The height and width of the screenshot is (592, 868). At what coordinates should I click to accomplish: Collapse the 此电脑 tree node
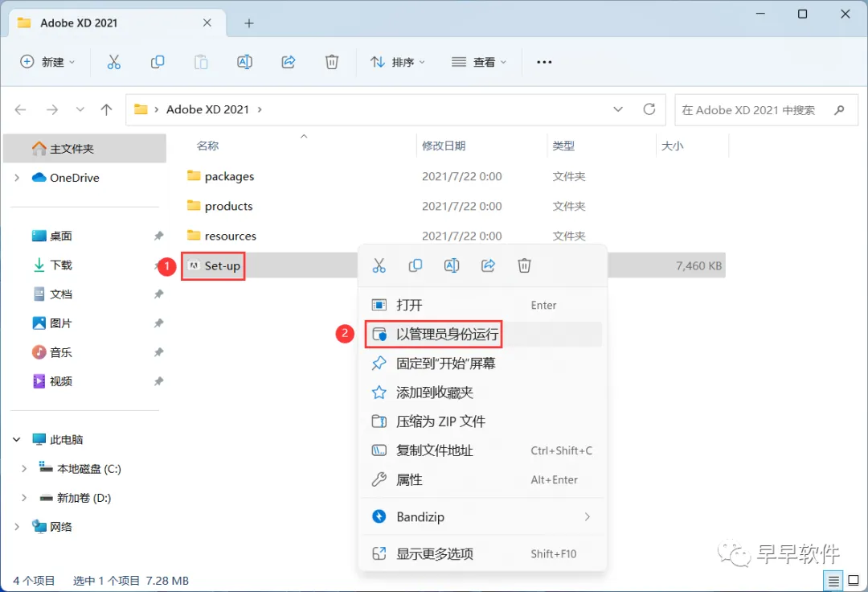pyautogui.click(x=17, y=440)
